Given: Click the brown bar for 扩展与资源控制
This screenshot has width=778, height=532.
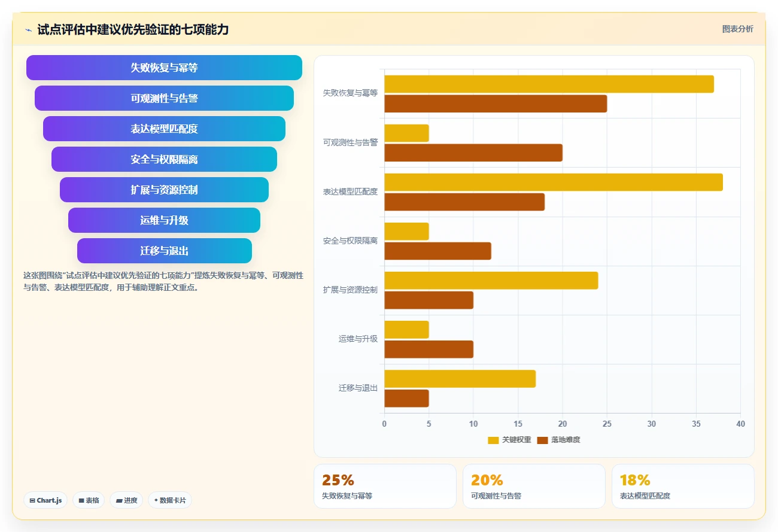Looking at the screenshot, I should point(428,300).
